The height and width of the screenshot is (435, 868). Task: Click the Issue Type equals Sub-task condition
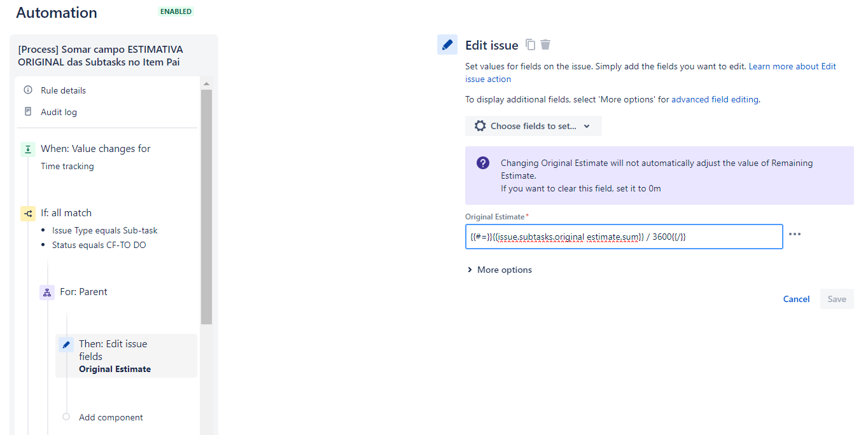click(104, 230)
